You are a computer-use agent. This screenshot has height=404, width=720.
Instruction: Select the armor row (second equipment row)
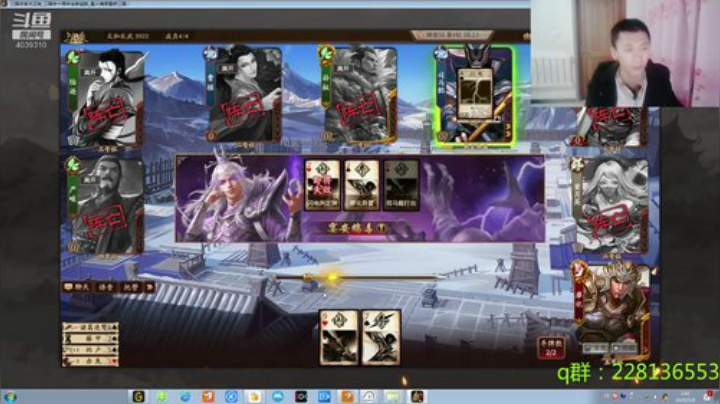pyautogui.click(x=90, y=339)
